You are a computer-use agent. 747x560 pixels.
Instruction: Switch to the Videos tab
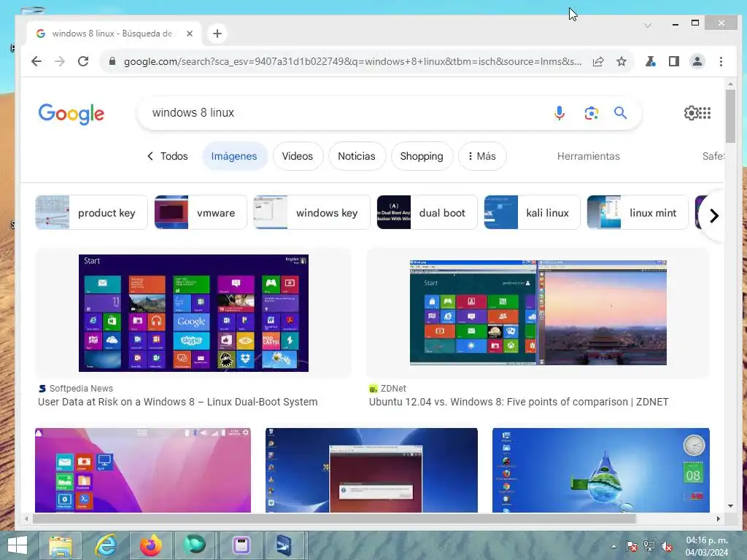click(x=298, y=156)
